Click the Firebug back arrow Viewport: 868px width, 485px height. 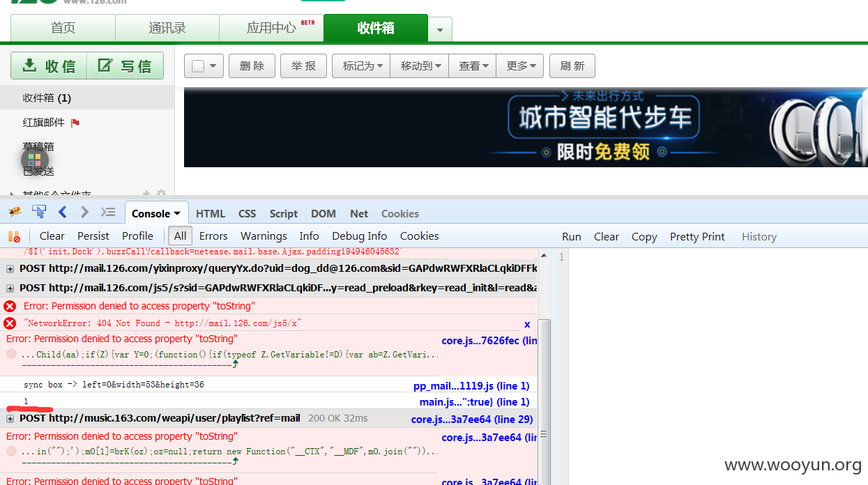62,212
